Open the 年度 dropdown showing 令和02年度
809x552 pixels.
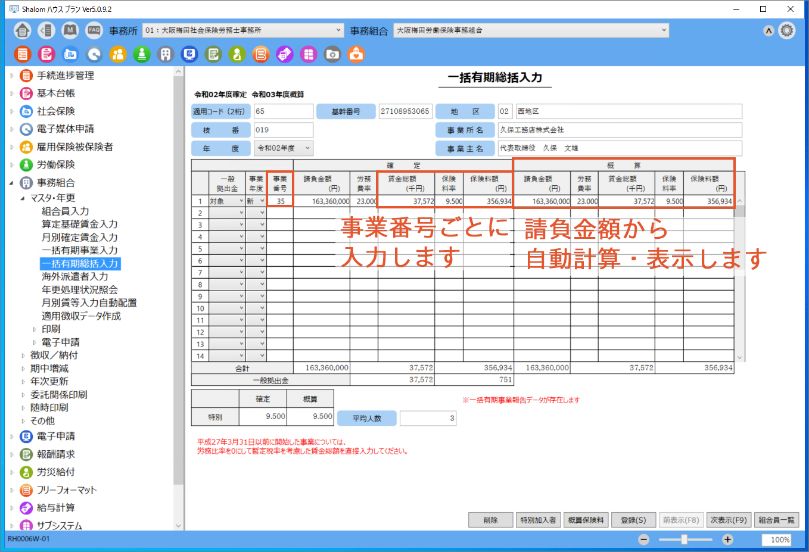pos(284,148)
